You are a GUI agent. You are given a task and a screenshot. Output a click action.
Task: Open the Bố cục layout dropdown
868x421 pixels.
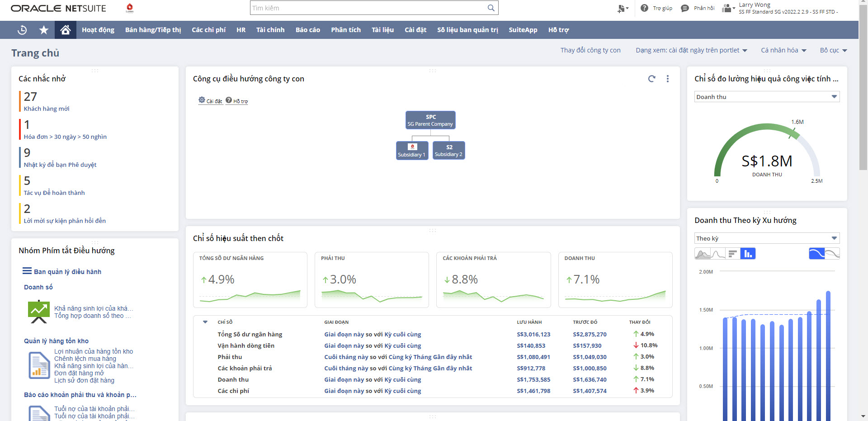(833, 50)
